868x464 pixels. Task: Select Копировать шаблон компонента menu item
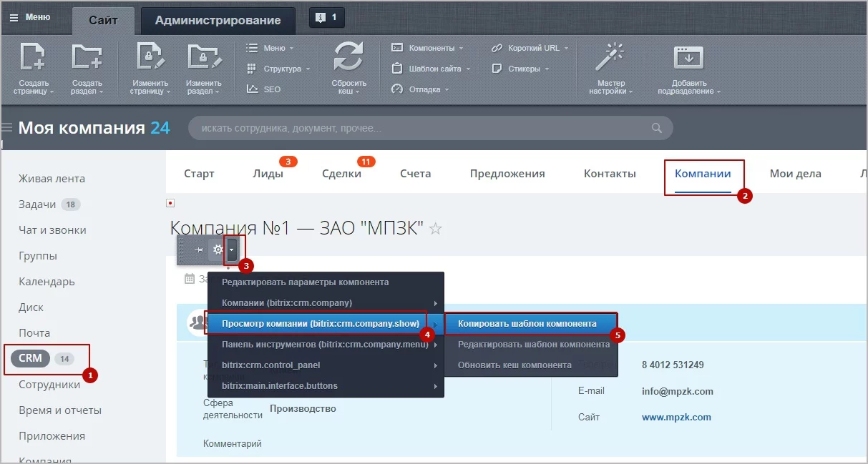coord(527,324)
